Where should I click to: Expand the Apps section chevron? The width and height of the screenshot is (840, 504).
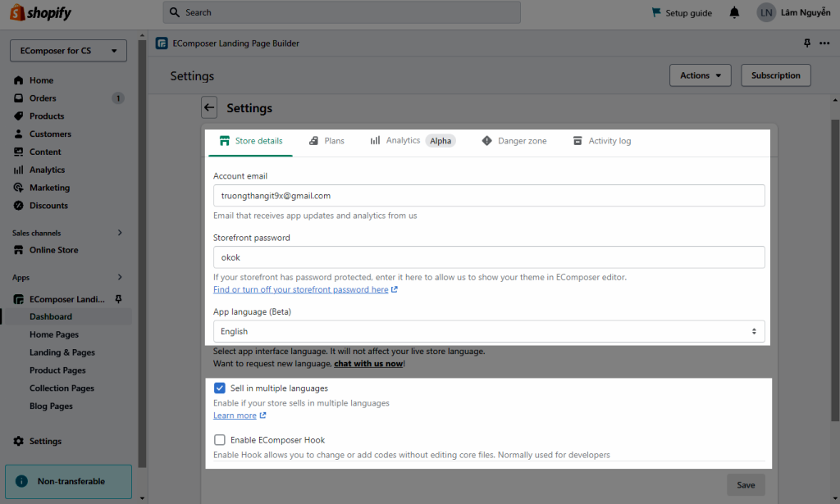120,277
